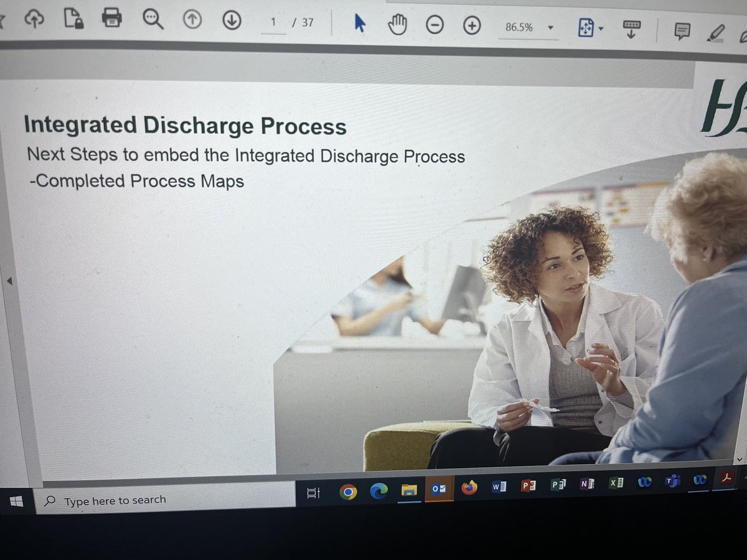Click the 'Integrated Discharge Process' heading

point(185,126)
